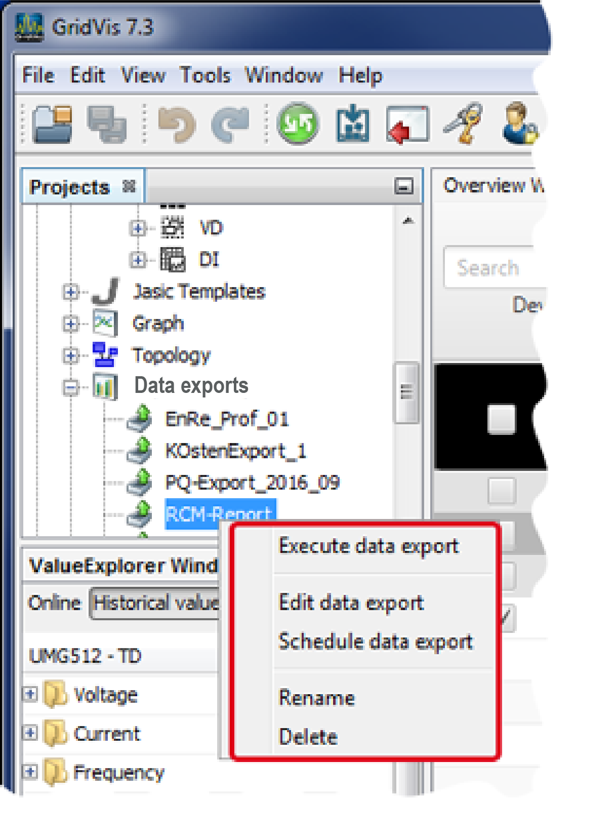Screen dimensions: 616x840
Task: Click the green synchronize icon in toolbar
Action: click(298, 124)
